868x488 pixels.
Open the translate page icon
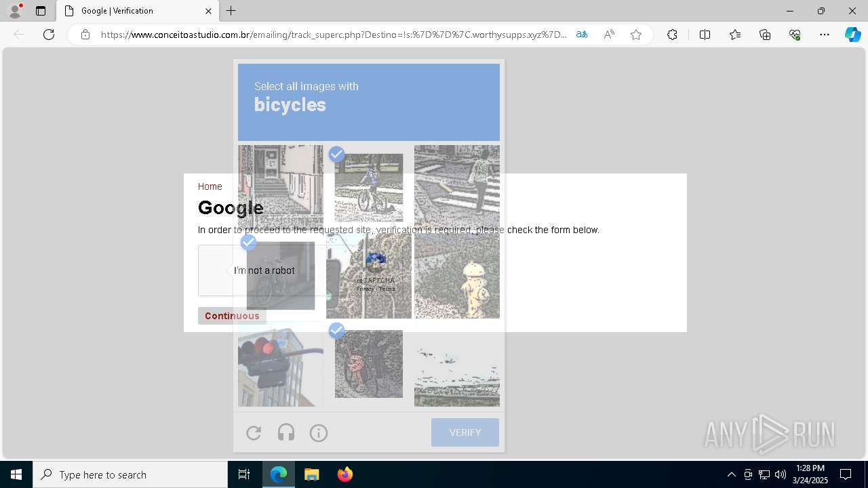pos(582,35)
